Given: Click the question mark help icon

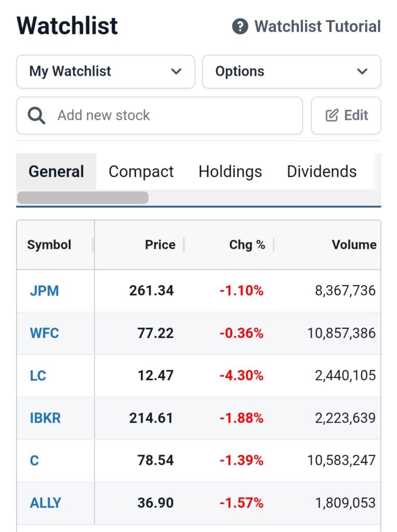Looking at the screenshot, I should (x=240, y=26).
